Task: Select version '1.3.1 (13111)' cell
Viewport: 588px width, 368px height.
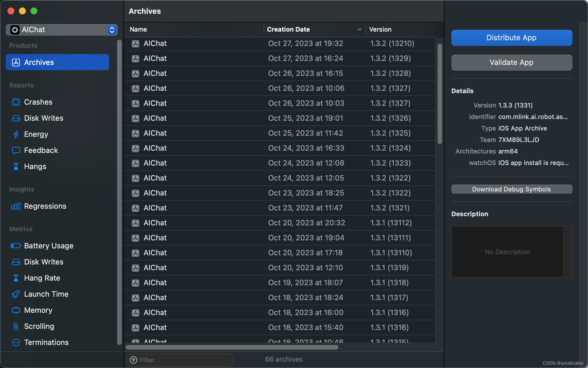Action: [390, 238]
